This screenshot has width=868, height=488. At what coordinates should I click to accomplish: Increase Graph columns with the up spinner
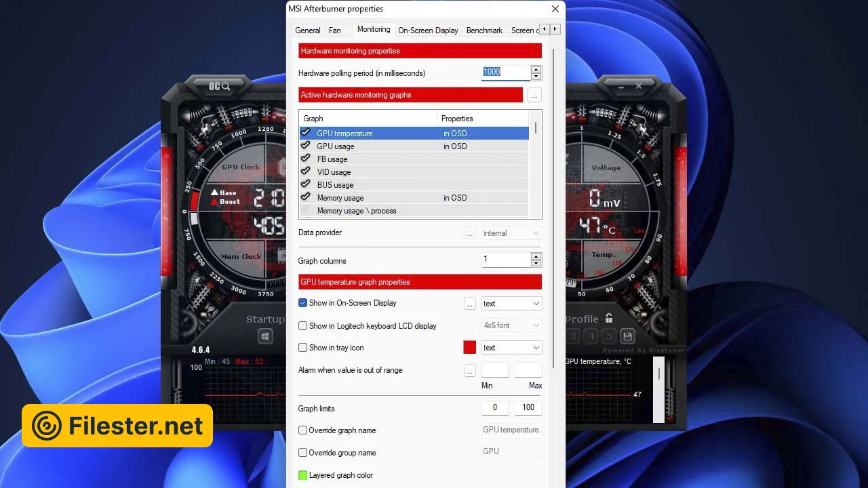pos(536,256)
